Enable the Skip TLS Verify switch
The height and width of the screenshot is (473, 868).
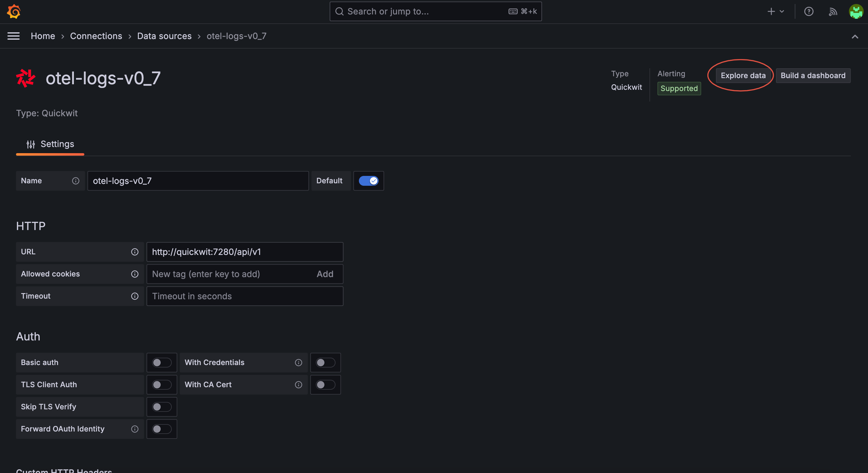(162, 407)
